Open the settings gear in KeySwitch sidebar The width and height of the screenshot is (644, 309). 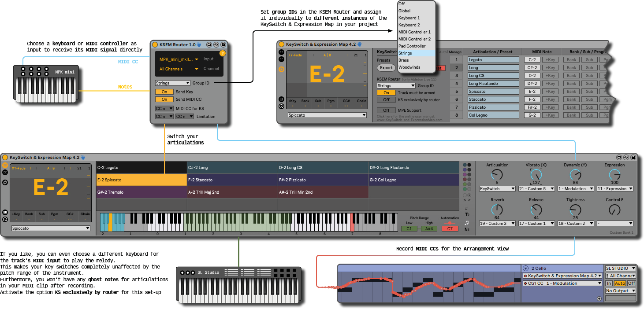5,182
